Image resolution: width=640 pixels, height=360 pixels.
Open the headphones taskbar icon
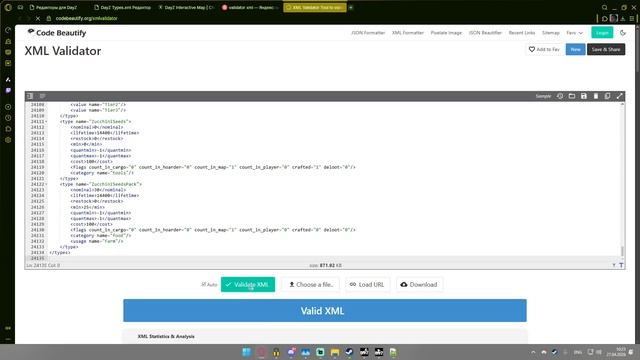[276, 352]
